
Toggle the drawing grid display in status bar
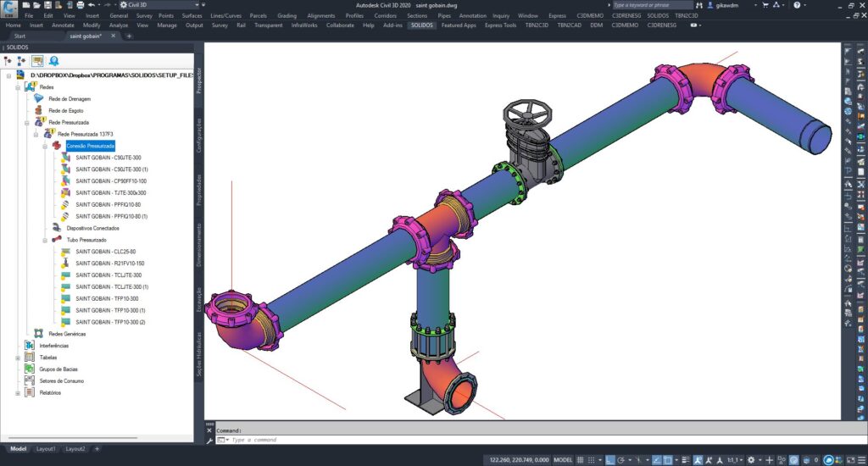point(581,459)
